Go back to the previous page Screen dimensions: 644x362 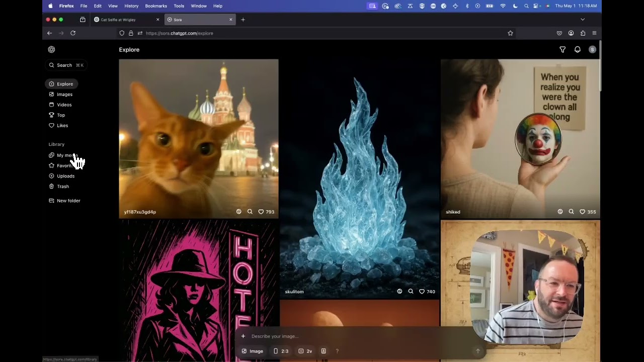tap(49, 33)
